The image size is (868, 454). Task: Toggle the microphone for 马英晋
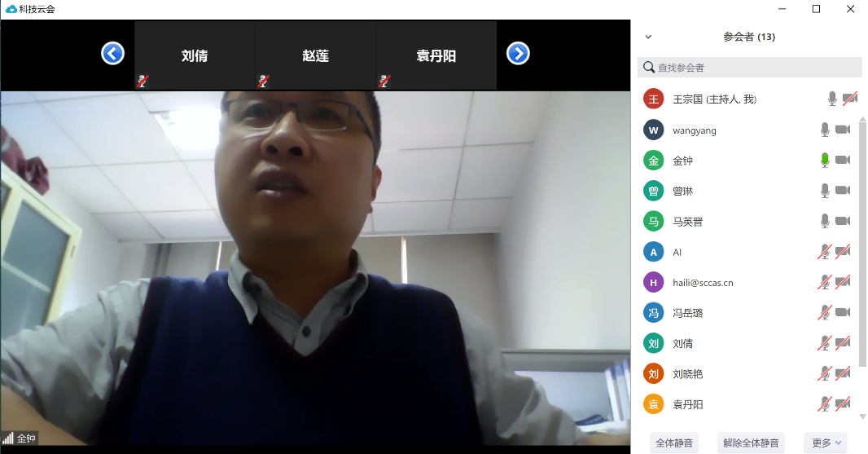point(825,222)
